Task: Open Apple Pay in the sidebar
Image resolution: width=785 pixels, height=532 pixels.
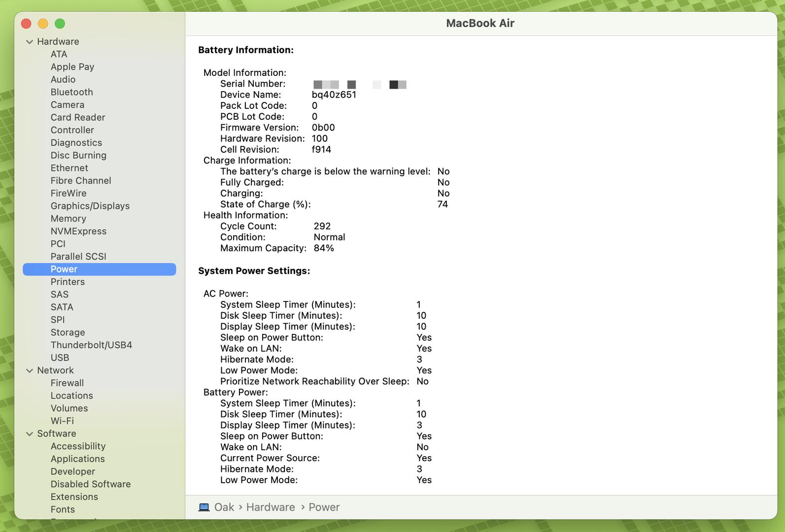Action: point(72,67)
